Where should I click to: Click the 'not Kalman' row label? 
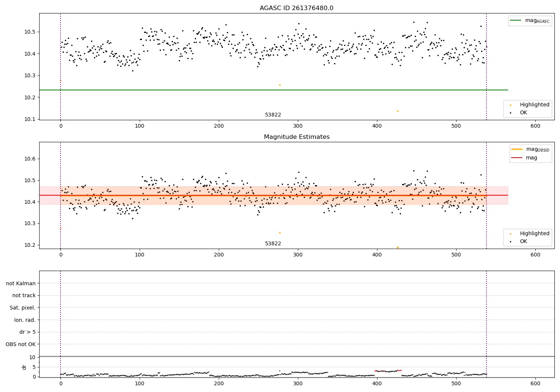click(x=21, y=283)
